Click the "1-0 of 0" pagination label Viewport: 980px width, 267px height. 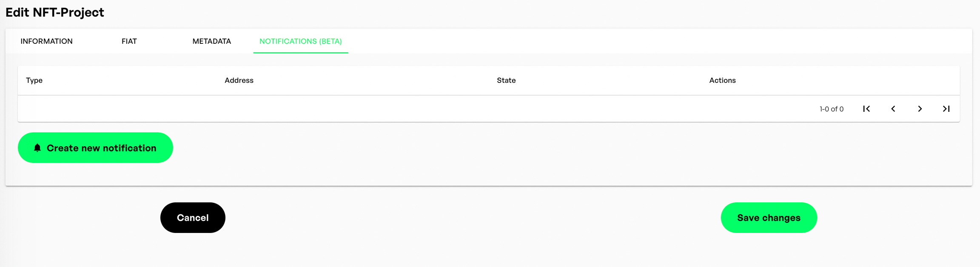831,109
